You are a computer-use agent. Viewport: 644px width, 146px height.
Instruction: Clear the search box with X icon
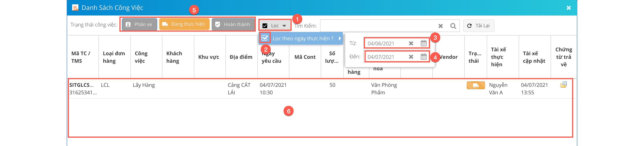tap(440, 26)
